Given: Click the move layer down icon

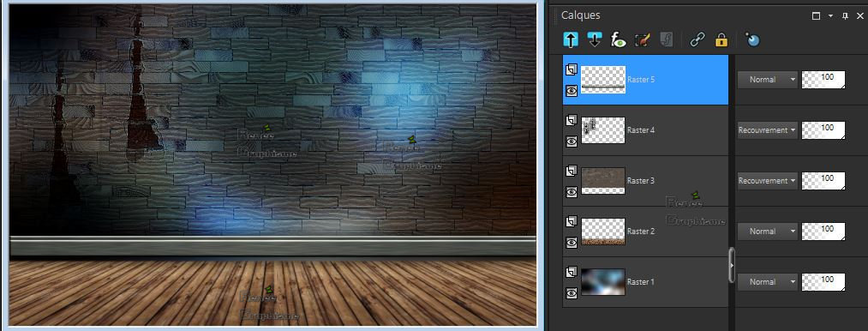Looking at the screenshot, I should pyautogui.click(x=595, y=39).
